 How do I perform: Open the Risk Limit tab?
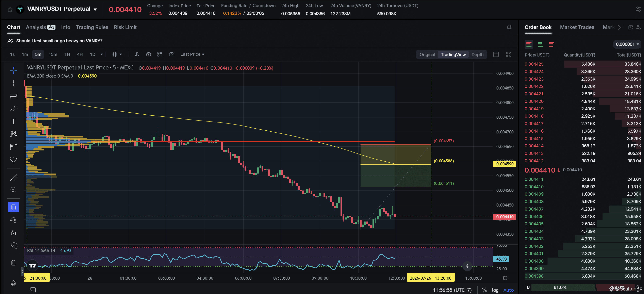coord(125,27)
